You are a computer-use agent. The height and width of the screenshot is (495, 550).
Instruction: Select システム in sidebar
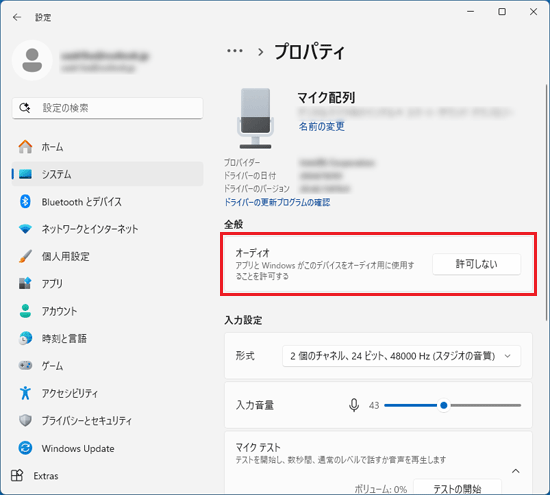(107, 174)
